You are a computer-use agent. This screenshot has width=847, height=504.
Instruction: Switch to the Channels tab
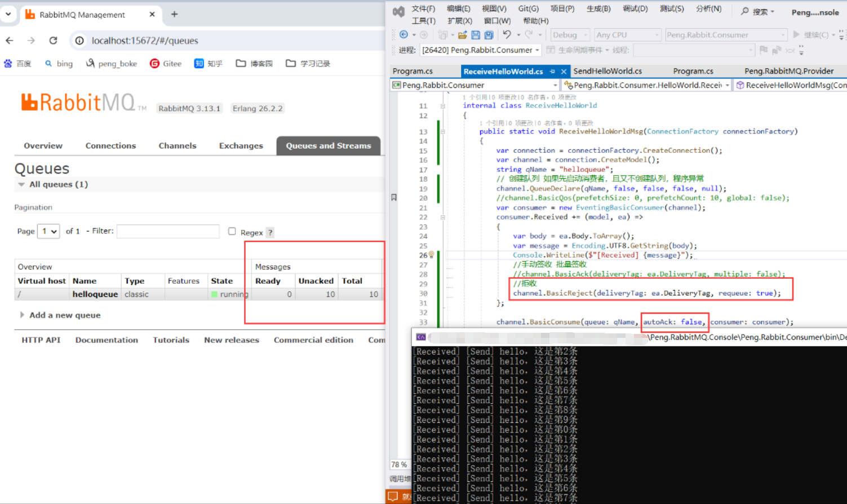[178, 145]
